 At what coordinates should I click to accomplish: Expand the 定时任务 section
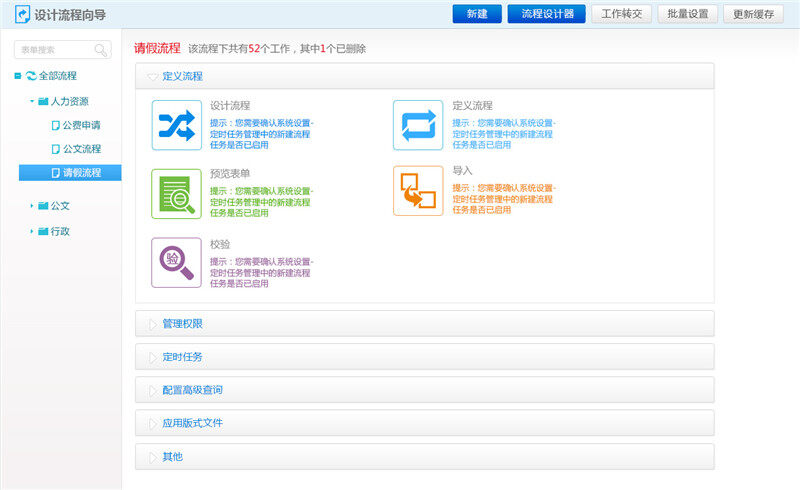point(424,357)
